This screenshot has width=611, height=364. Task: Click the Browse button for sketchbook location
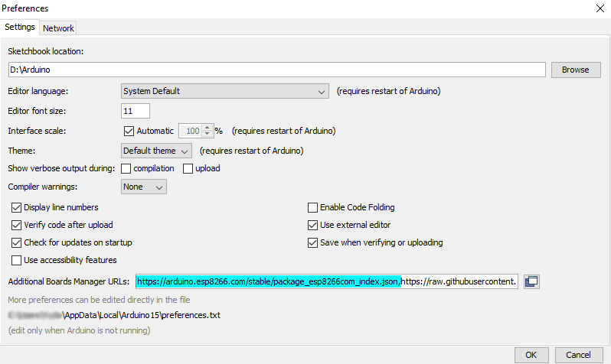pyautogui.click(x=575, y=70)
